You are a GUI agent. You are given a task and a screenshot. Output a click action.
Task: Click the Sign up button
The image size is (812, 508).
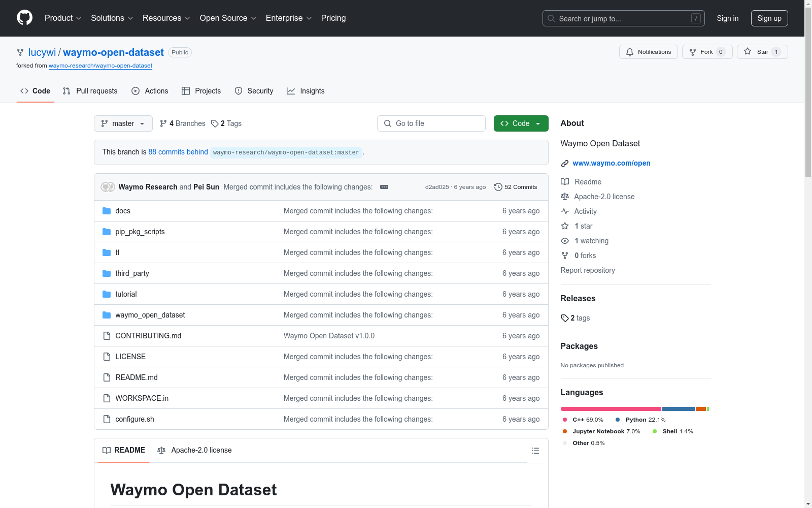click(x=769, y=18)
